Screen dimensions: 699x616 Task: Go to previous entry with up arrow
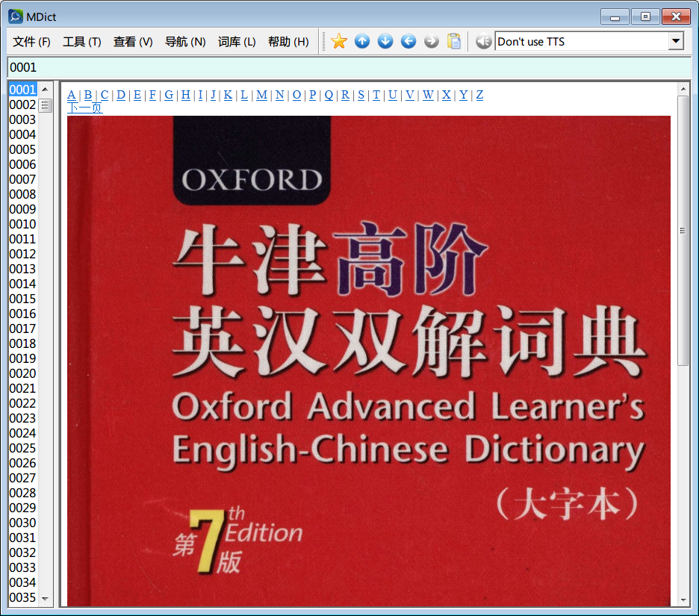point(362,42)
